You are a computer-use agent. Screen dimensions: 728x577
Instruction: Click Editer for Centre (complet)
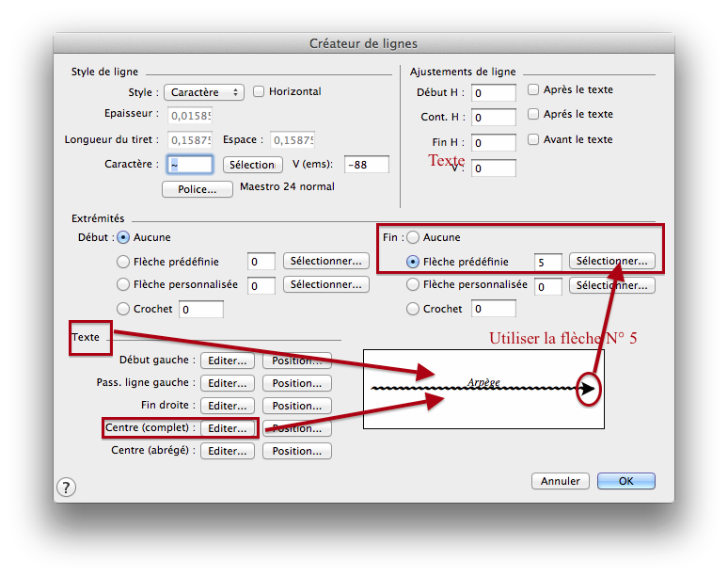(x=228, y=428)
